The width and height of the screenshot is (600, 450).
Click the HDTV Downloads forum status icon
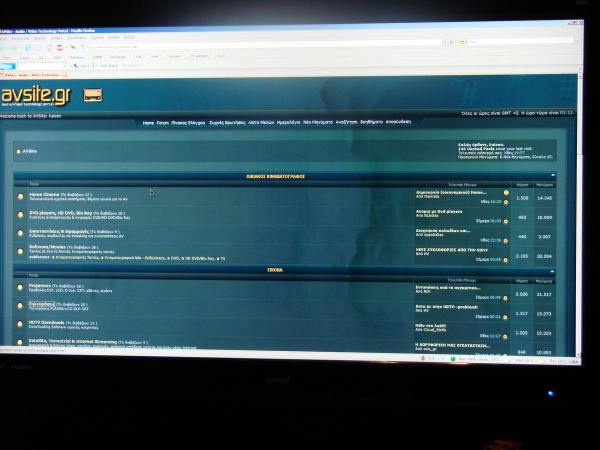pos(20,324)
